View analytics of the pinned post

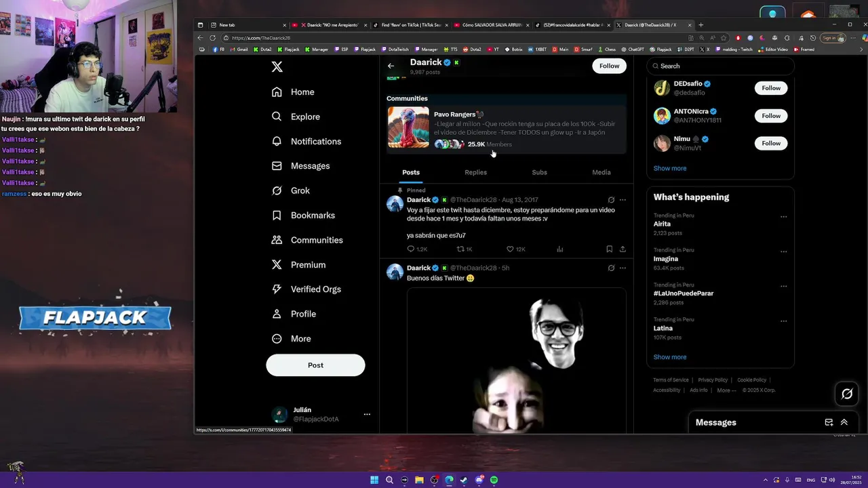coord(560,249)
